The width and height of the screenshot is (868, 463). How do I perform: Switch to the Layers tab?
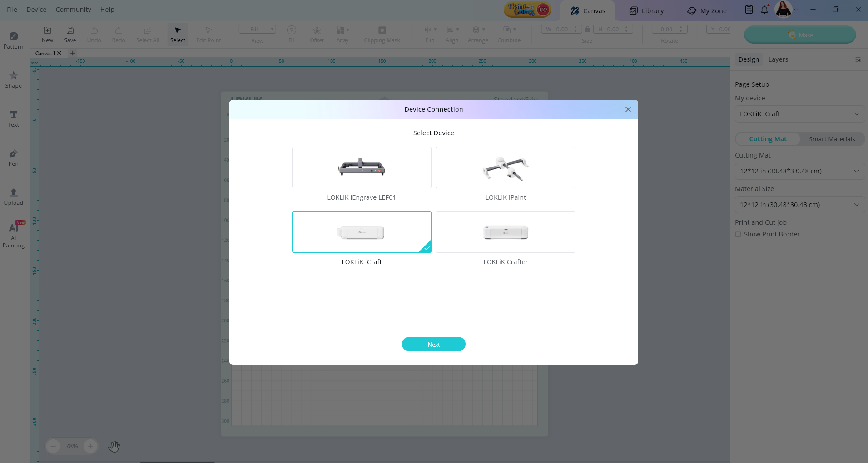pos(778,59)
